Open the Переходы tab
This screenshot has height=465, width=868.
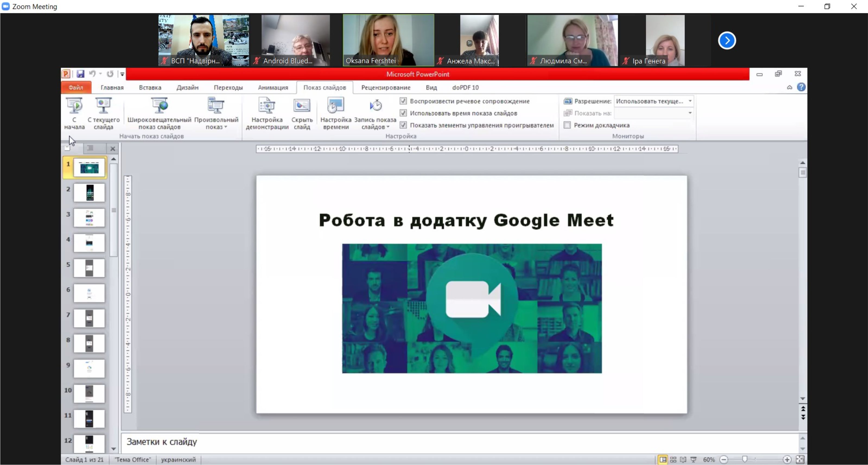pos(228,88)
